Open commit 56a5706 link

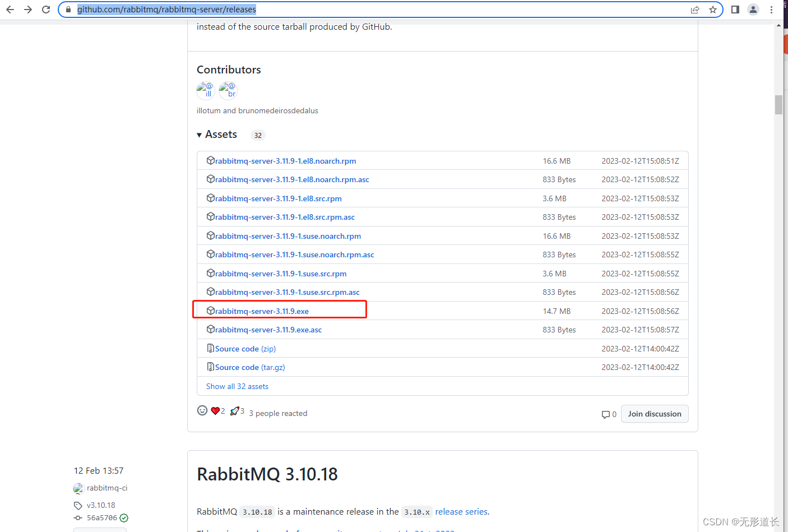tap(102, 518)
